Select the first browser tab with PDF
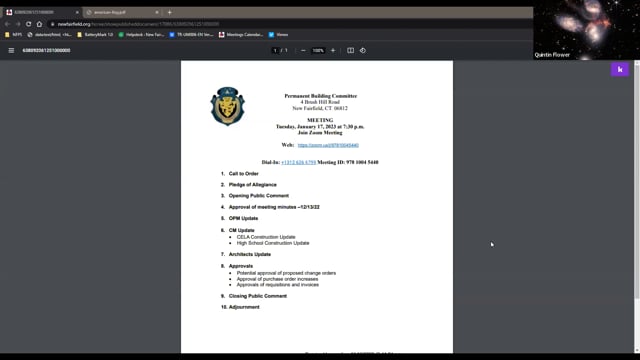The height and width of the screenshot is (360, 640). (41, 12)
